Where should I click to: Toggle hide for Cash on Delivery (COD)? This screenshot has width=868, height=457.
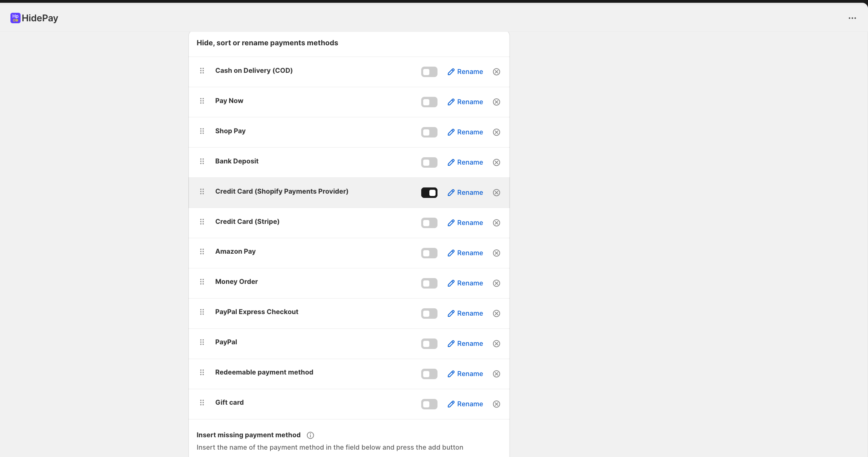point(429,72)
